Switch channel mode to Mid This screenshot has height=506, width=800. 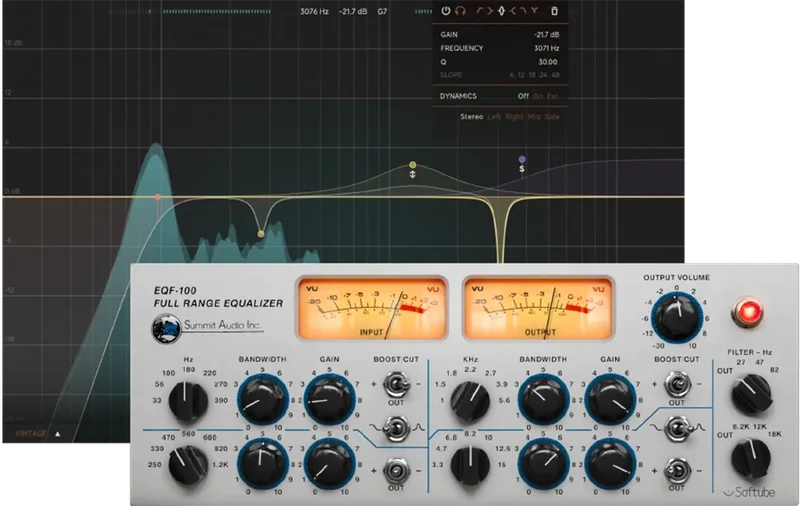click(534, 116)
